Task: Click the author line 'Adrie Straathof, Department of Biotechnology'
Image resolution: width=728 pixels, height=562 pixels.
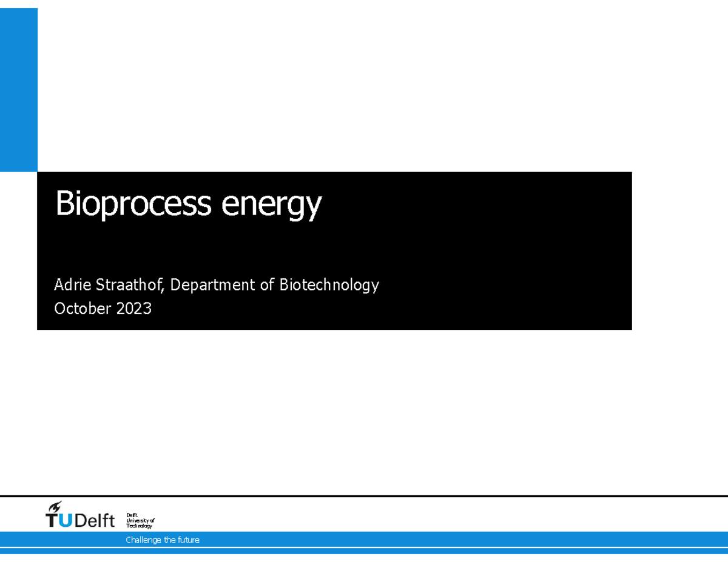Action: click(x=217, y=284)
